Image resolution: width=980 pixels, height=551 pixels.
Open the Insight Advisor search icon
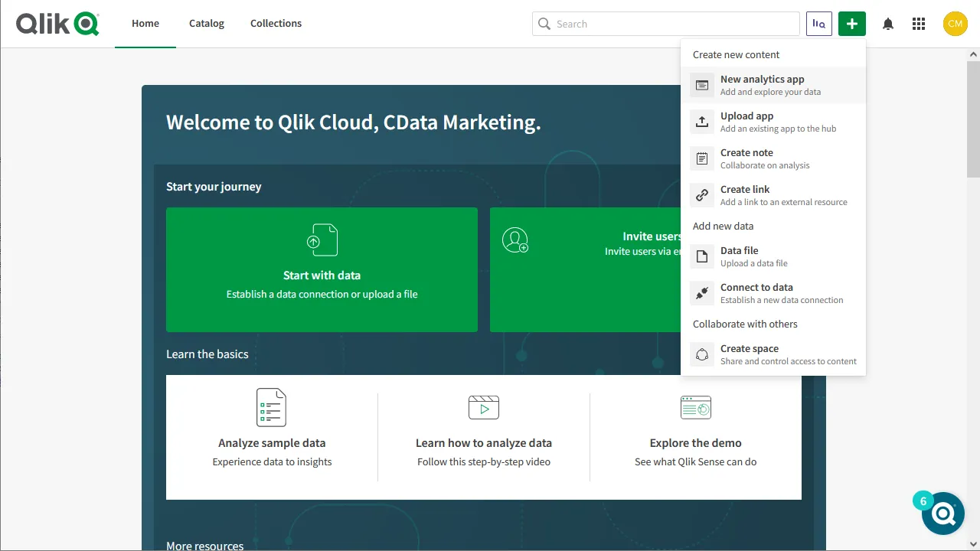[x=818, y=24]
